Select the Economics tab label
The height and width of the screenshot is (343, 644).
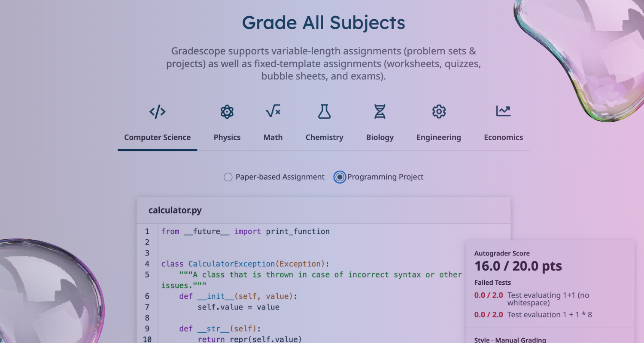[x=503, y=138]
